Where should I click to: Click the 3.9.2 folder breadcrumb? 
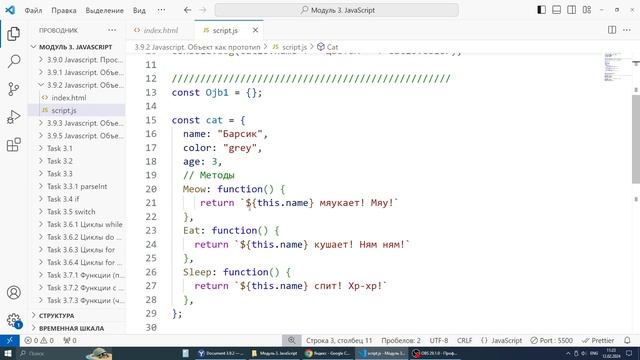click(198, 47)
